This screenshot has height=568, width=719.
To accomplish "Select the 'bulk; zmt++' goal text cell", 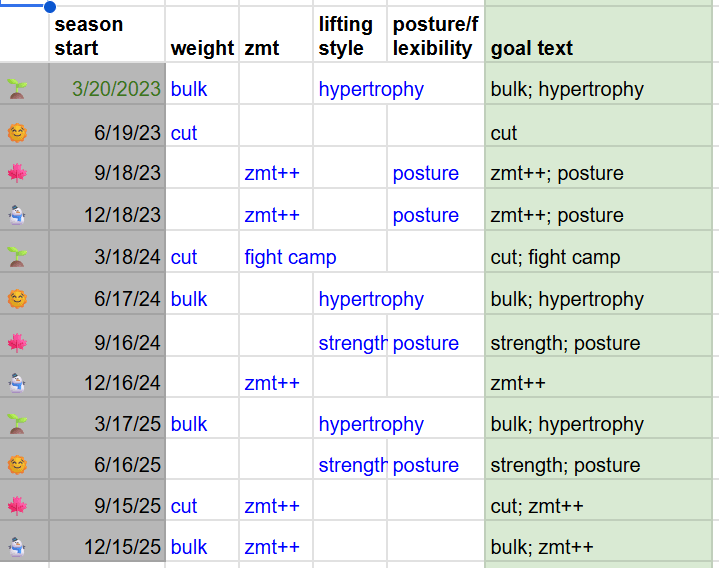I will coord(598,547).
